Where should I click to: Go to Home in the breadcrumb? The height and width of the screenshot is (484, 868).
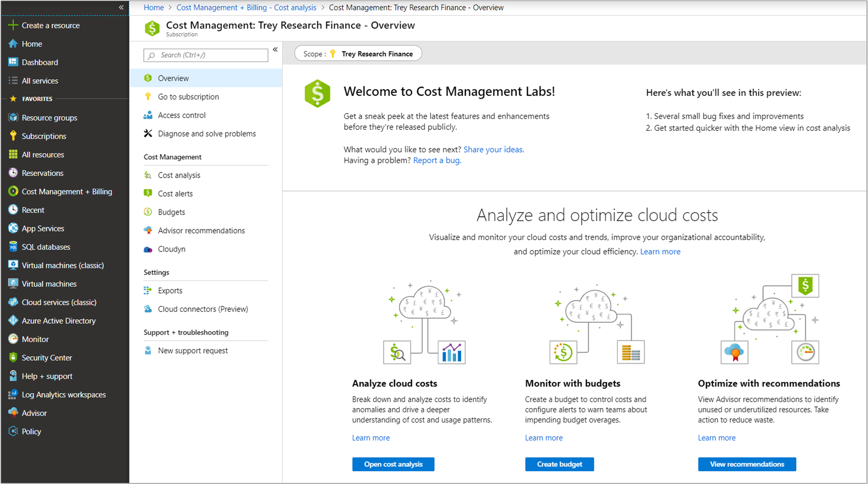click(x=154, y=8)
